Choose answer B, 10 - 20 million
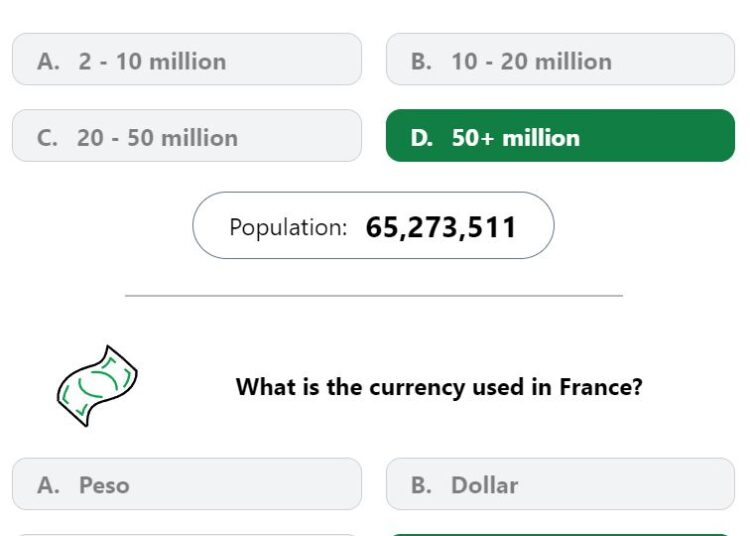This screenshot has height=536, width=750. 560,59
